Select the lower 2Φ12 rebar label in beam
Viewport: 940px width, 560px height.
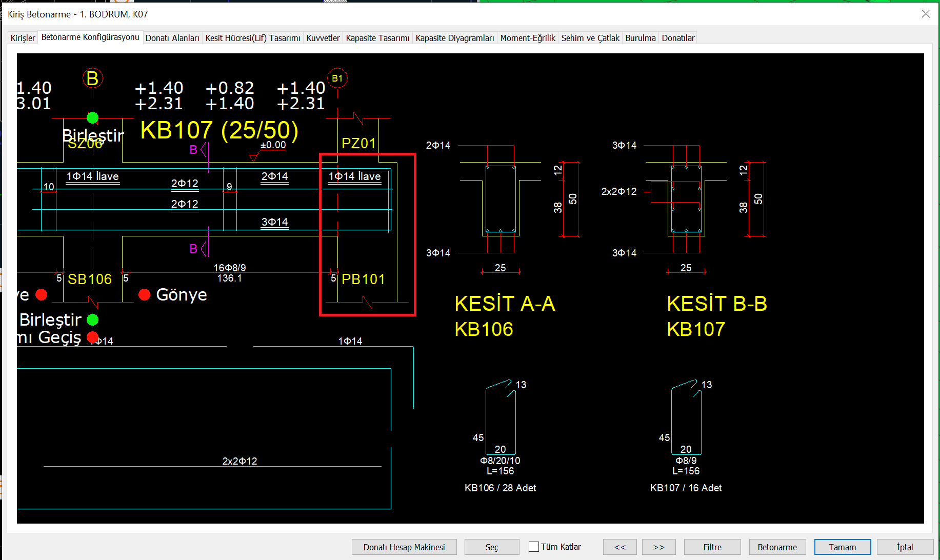tap(185, 204)
